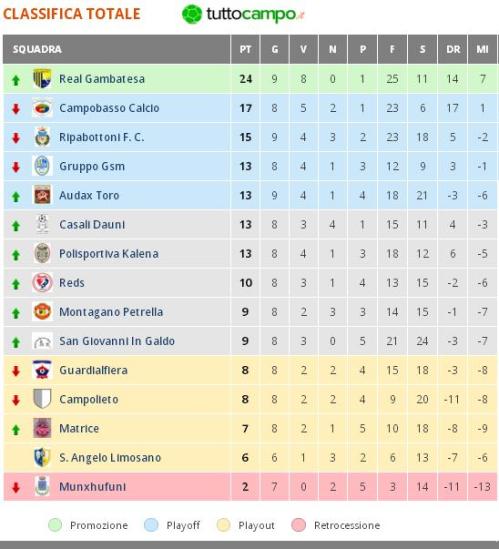Sort table by DR column header
The width and height of the screenshot is (499, 549).
453,49
